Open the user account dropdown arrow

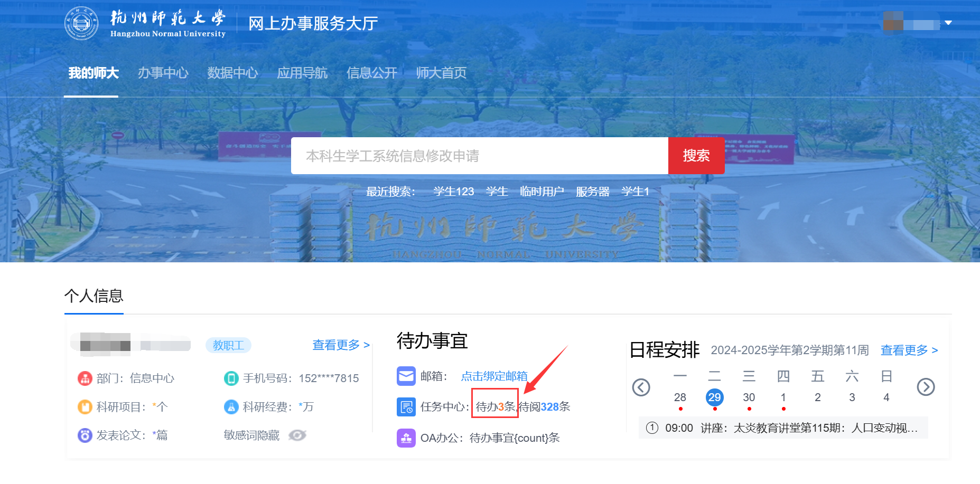click(x=948, y=23)
